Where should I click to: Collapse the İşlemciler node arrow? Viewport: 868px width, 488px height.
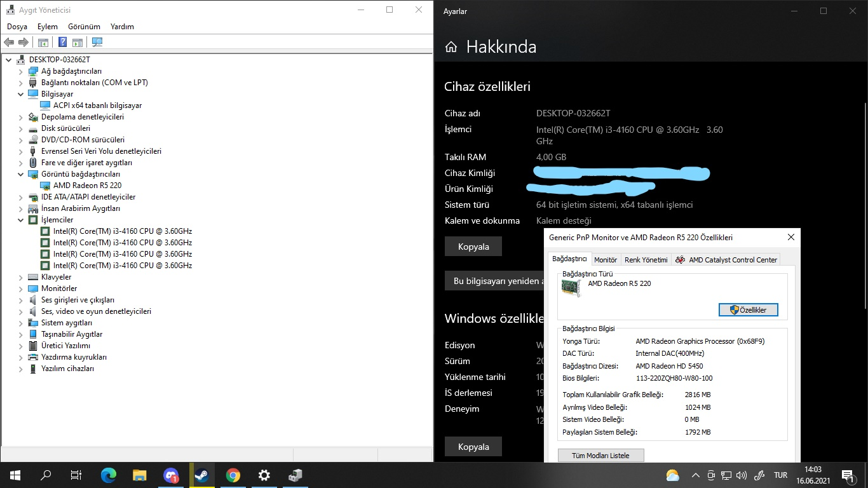point(20,220)
